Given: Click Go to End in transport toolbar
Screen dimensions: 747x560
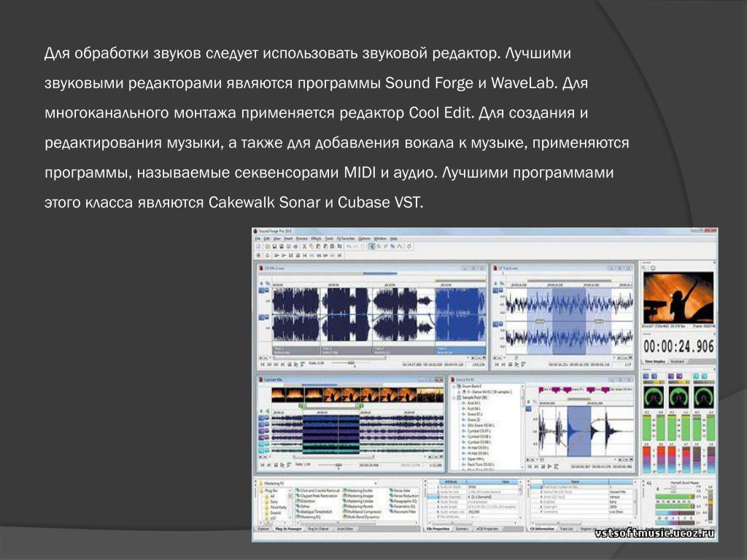Looking at the screenshot, I should 340,255.
